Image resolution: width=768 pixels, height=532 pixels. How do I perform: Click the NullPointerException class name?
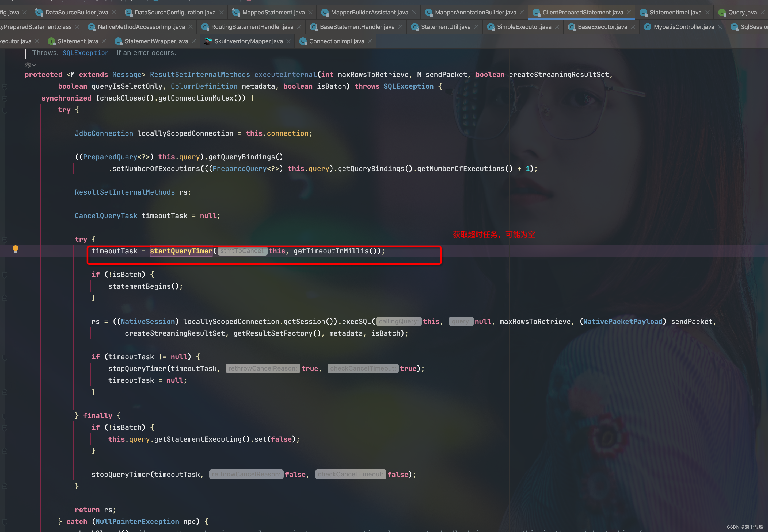click(137, 521)
